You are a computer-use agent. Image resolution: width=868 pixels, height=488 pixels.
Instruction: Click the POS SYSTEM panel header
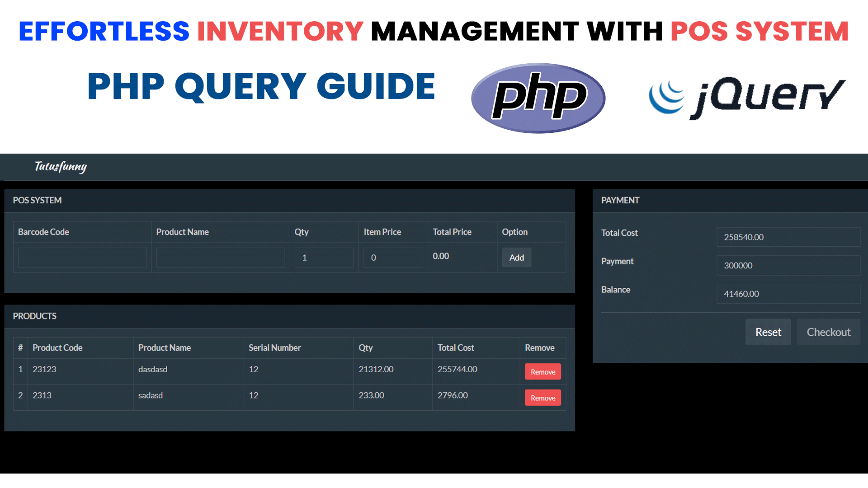[x=38, y=200]
